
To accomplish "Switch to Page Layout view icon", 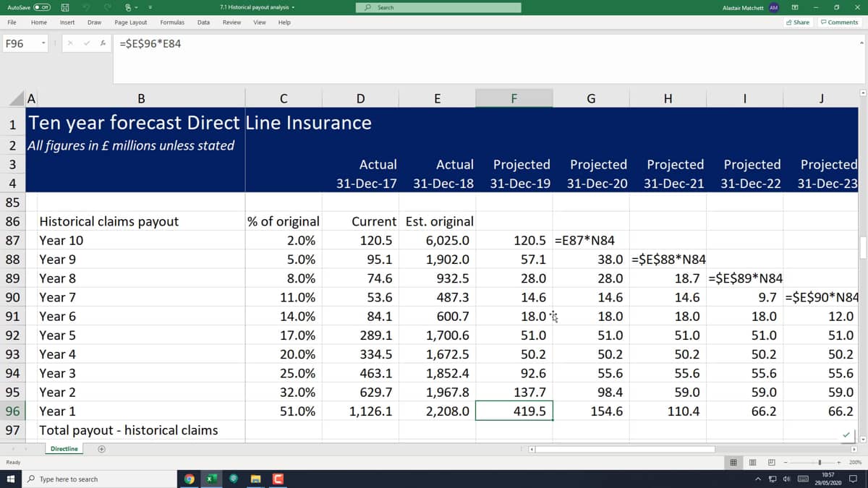I will tap(752, 462).
